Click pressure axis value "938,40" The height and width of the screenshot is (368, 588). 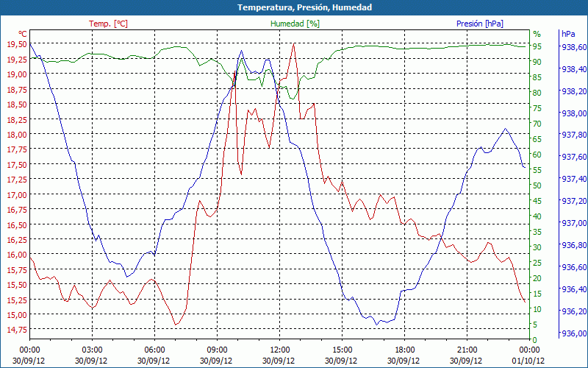pos(573,69)
